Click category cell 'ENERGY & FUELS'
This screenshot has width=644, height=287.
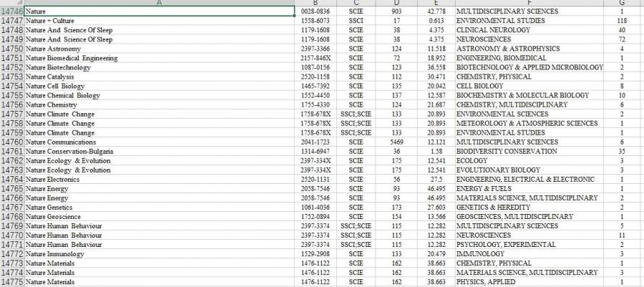[530, 189]
